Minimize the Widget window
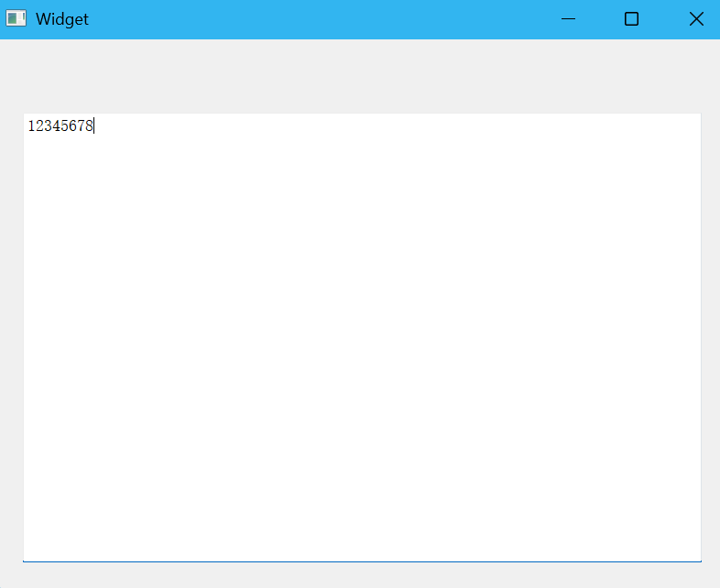The width and height of the screenshot is (720, 588). click(x=568, y=19)
